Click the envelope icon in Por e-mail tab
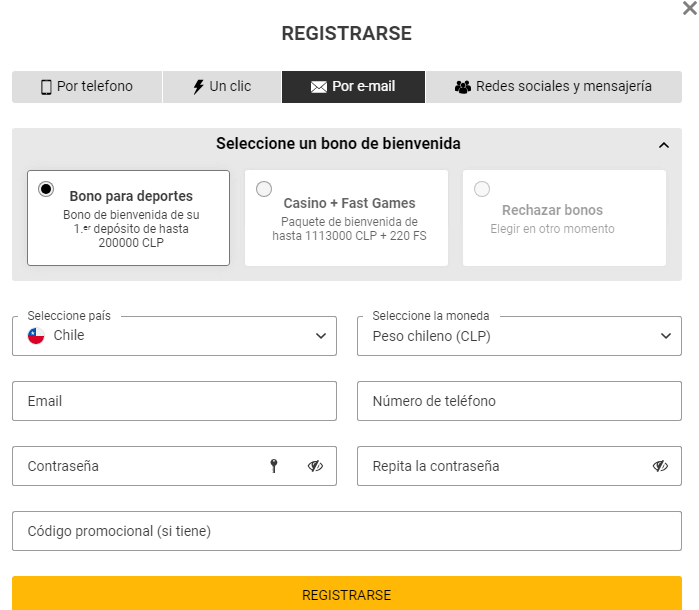This screenshot has height=610, width=699. [319, 87]
